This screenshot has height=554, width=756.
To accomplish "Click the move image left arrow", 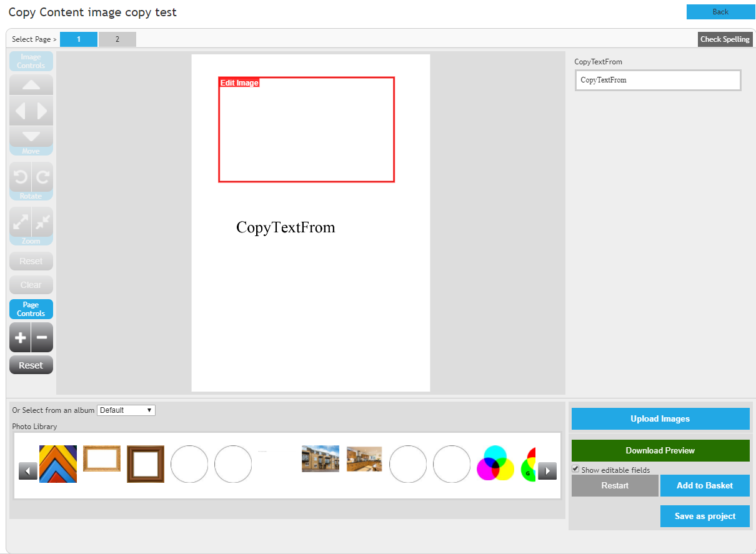I will (20, 111).
